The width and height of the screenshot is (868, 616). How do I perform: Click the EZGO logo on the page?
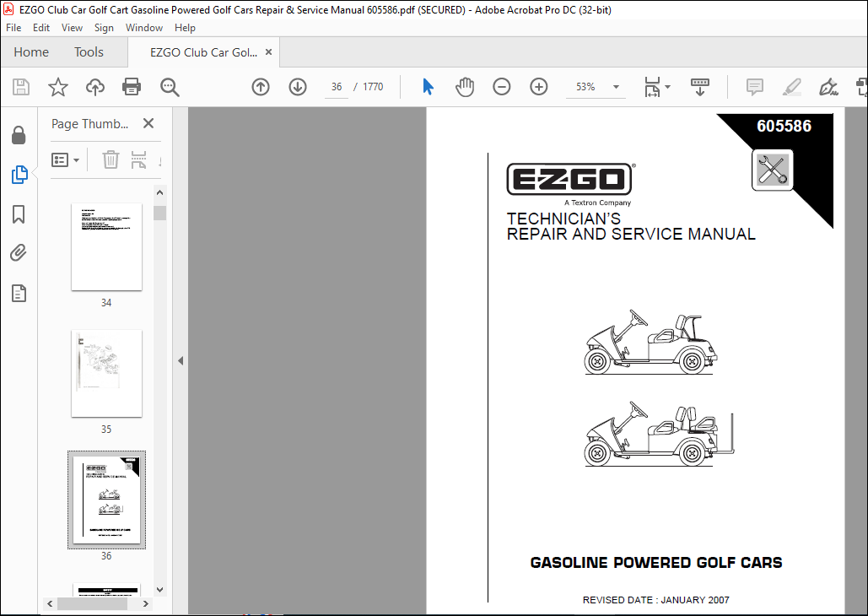pyautogui.click(x=569, y=179)
